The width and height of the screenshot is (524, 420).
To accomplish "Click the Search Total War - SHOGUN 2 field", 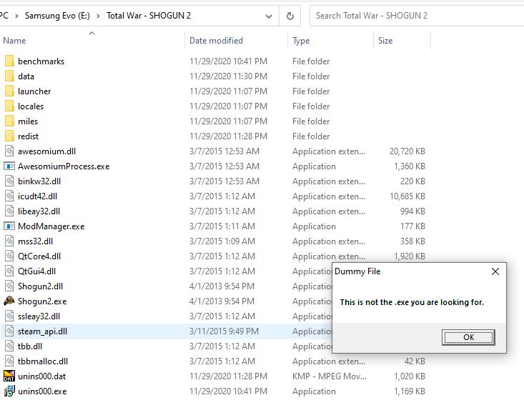I will pos(415,15).
